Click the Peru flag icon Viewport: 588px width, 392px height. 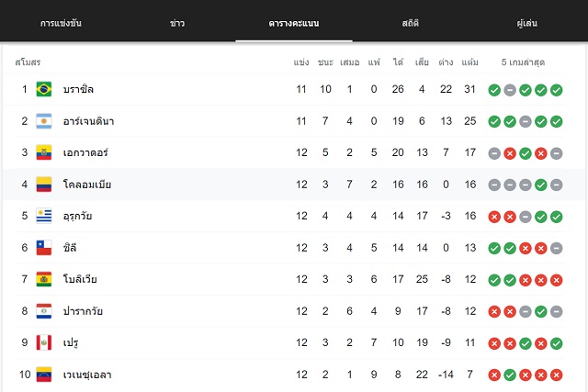point(44,342)
